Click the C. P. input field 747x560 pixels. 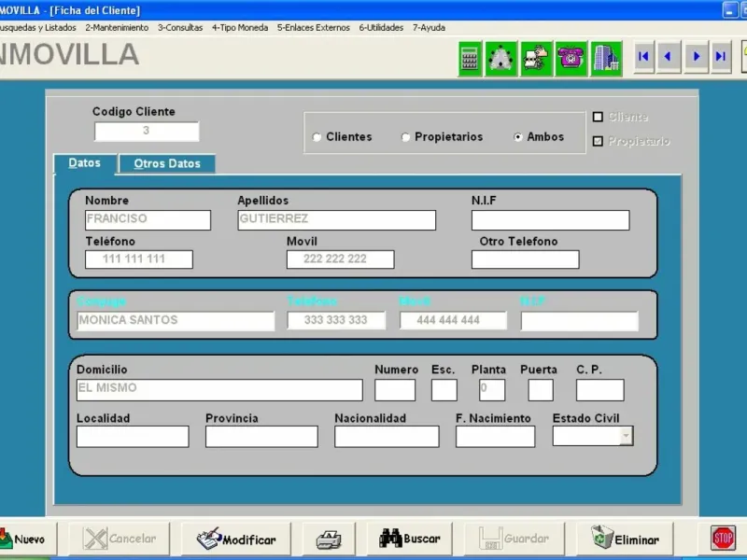coord(599,390)
